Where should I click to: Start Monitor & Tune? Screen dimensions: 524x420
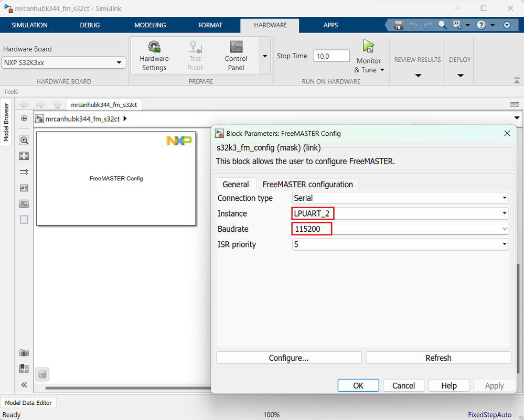pos(368,46)
